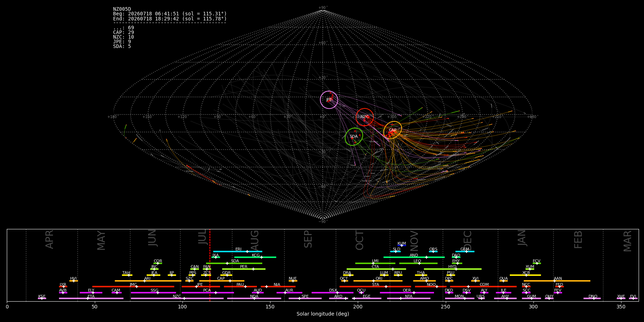
Task: Select the NIA red bar in the timeline
Action: pos(278,287)
